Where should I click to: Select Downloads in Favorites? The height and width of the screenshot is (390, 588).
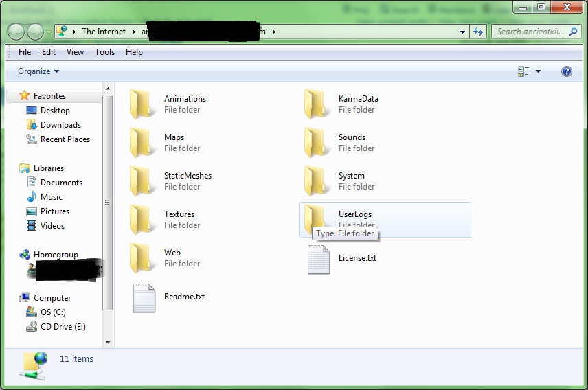coord(60,125)
